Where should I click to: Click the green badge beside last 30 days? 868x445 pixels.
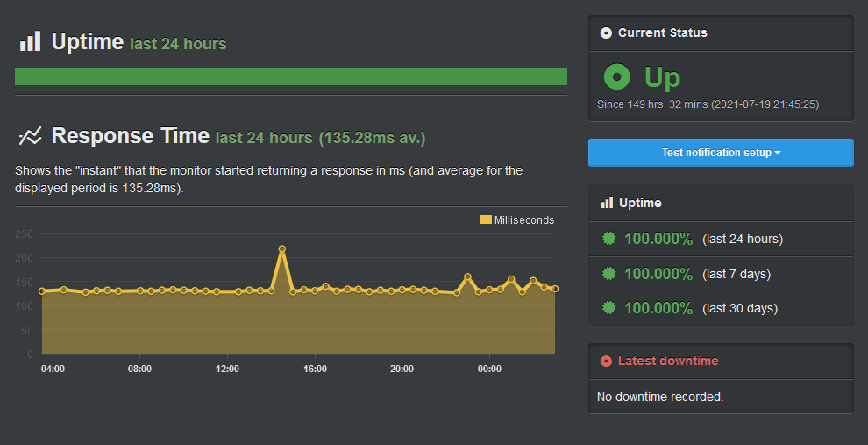pyautogui.click(x=609, y=307)
